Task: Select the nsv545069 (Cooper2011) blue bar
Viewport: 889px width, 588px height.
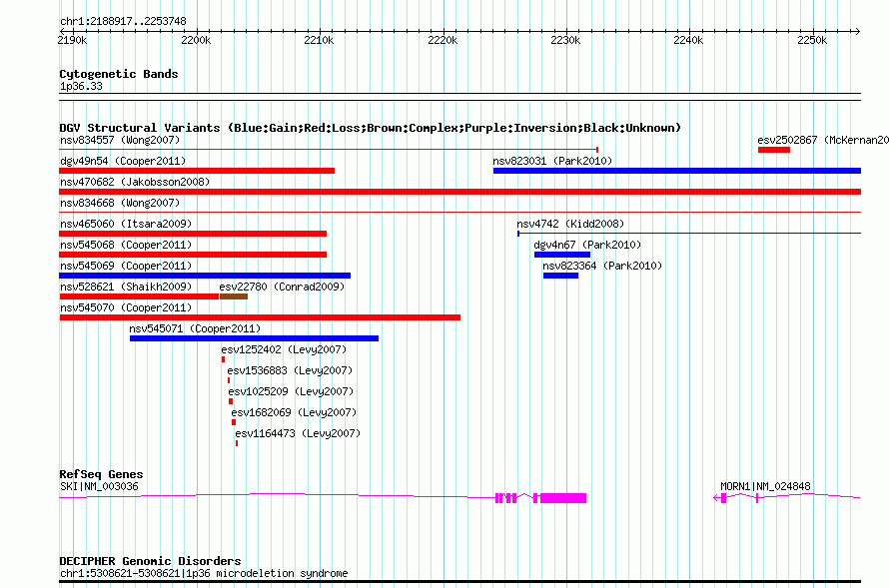Action: point(205,276)
